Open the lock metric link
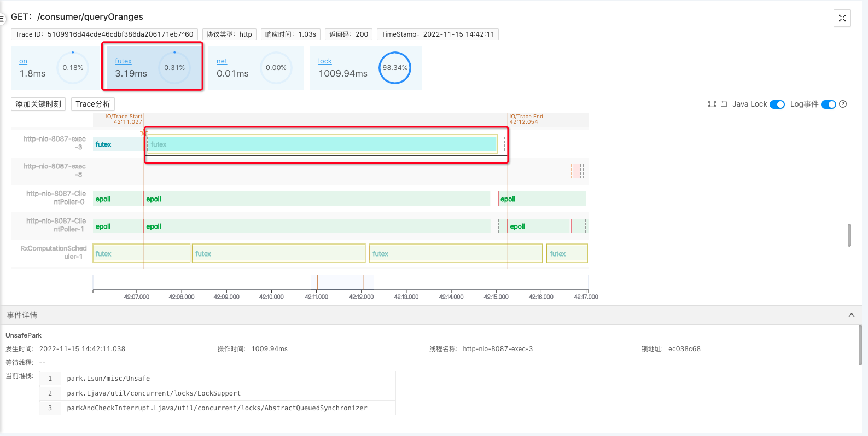 tap(325, 61)
